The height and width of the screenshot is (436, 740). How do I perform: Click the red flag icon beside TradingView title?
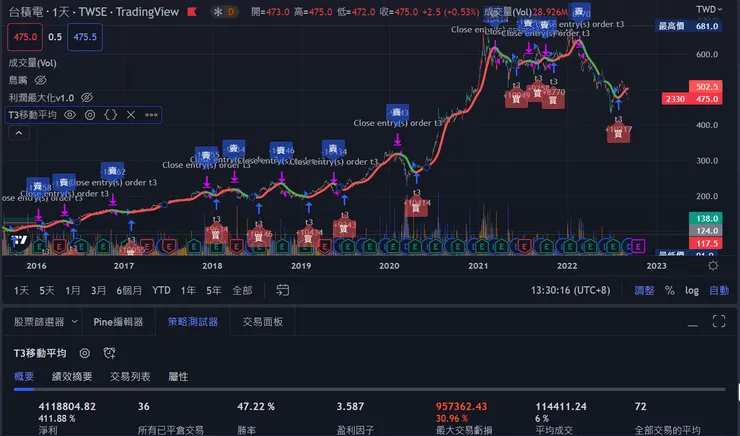(x=192, y=12)
